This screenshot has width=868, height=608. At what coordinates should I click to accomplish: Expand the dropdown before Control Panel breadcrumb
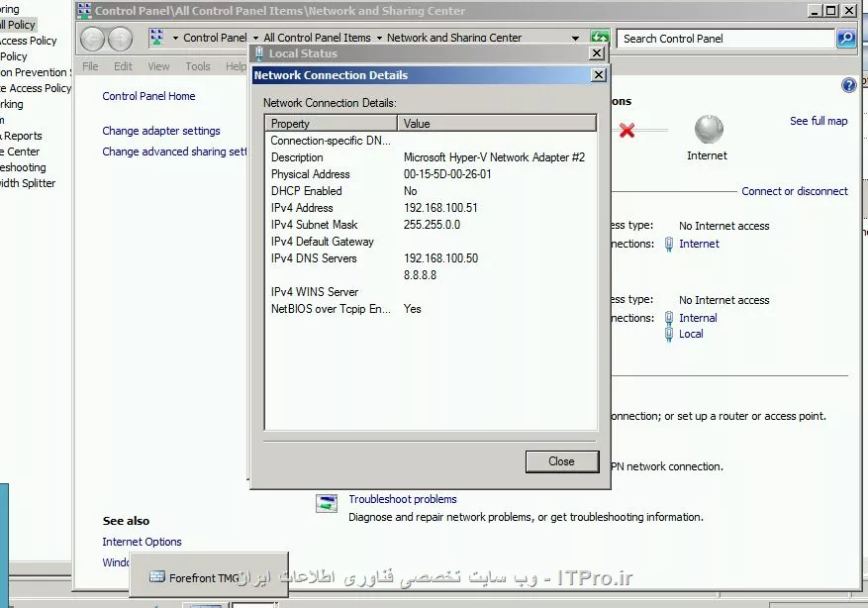pyautogui.click(x=175, y=39)
